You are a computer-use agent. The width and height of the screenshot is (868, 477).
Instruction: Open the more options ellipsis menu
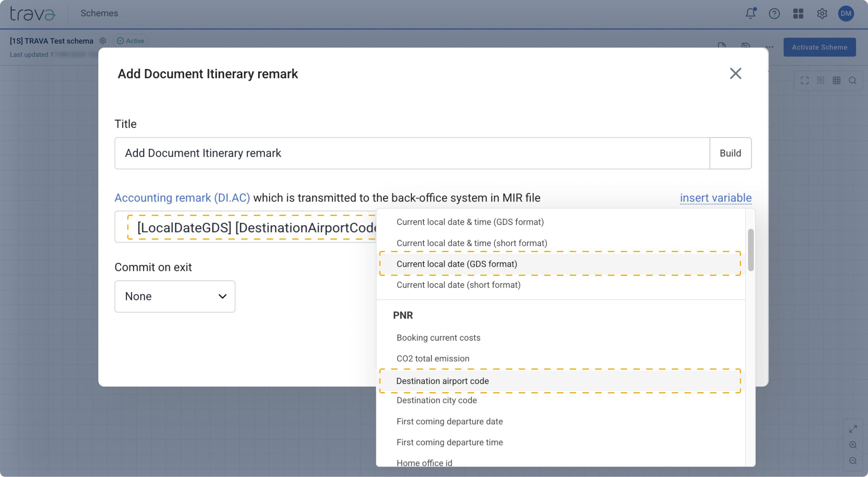pyautogui.click(x=769, y=47)
